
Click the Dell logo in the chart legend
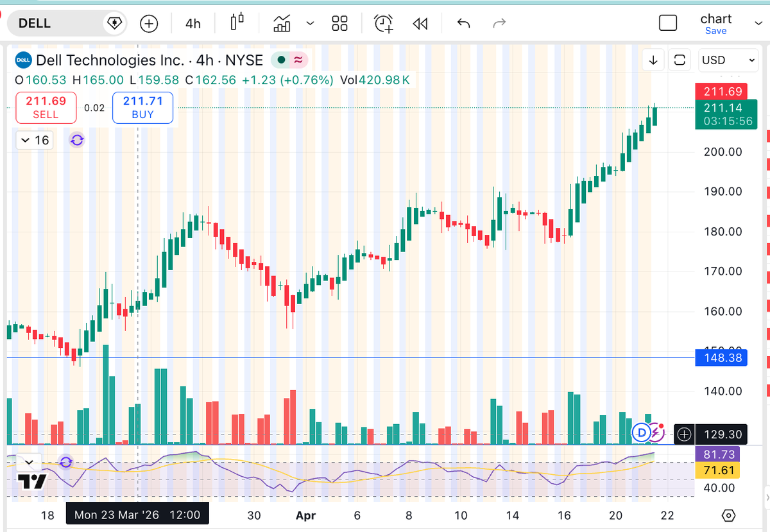pyautogui.click(x=24, y=60)
